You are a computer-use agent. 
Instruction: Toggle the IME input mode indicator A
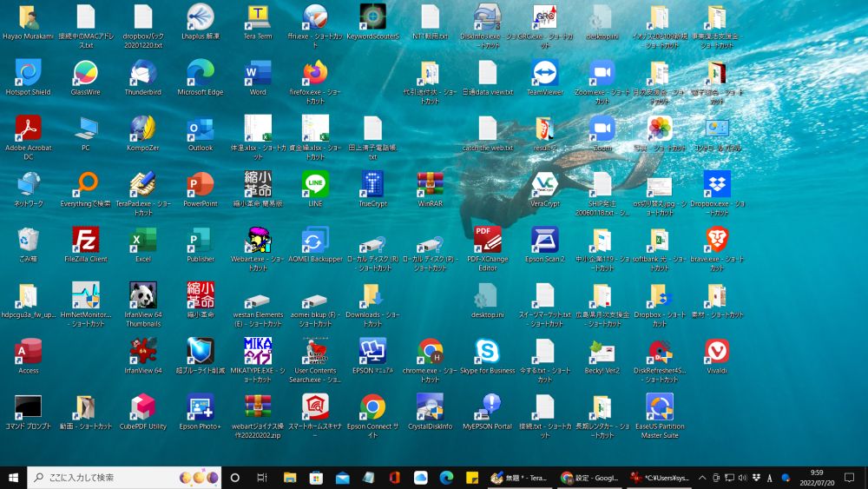(x=770, y=478)
